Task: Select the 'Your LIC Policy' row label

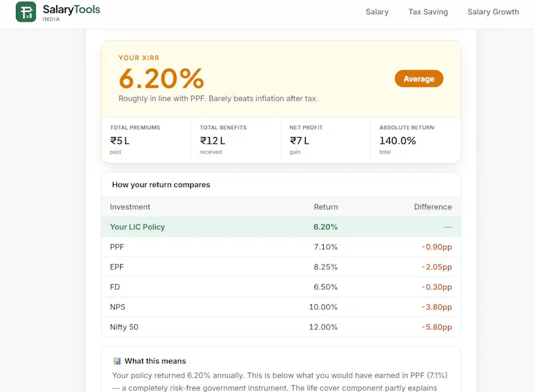Action: point(138,227)
